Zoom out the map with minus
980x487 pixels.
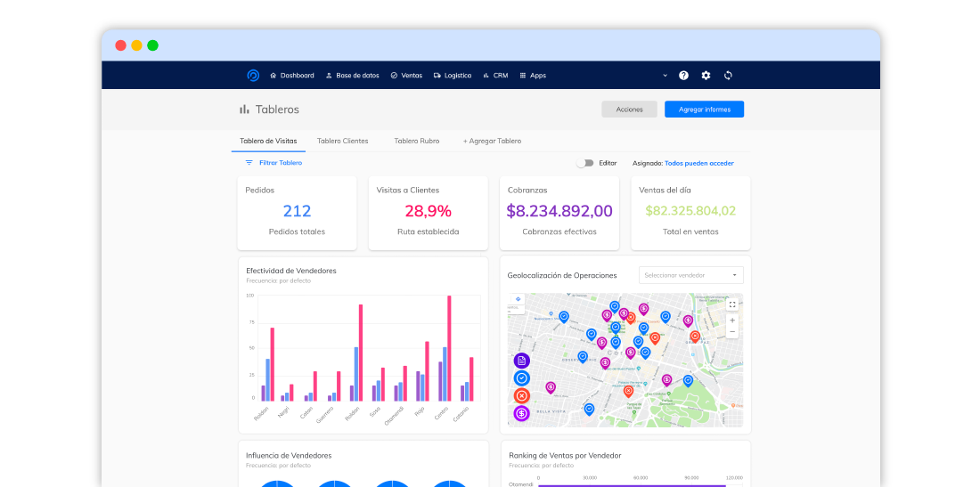coord(732,331)
